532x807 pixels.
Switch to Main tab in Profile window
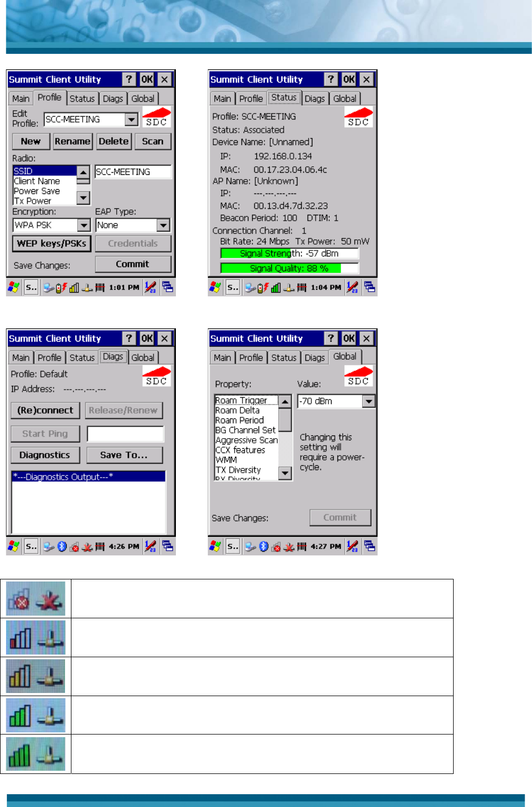pyautogui.click(x=21, y=99)
